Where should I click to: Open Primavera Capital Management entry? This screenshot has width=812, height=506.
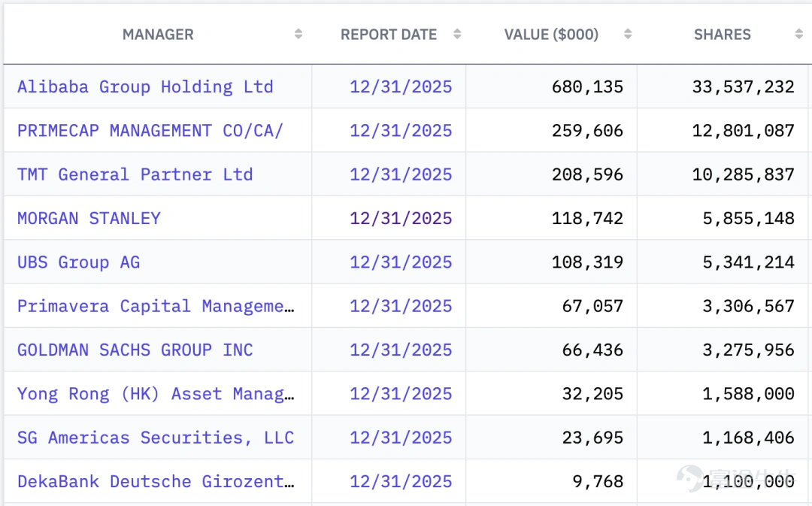pyautogui.click(x=156, y=306)
